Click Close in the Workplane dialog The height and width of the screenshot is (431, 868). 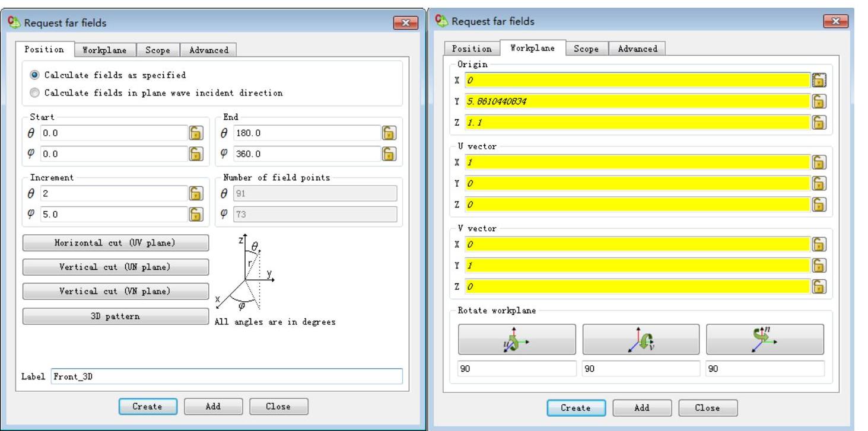(708, 408)
